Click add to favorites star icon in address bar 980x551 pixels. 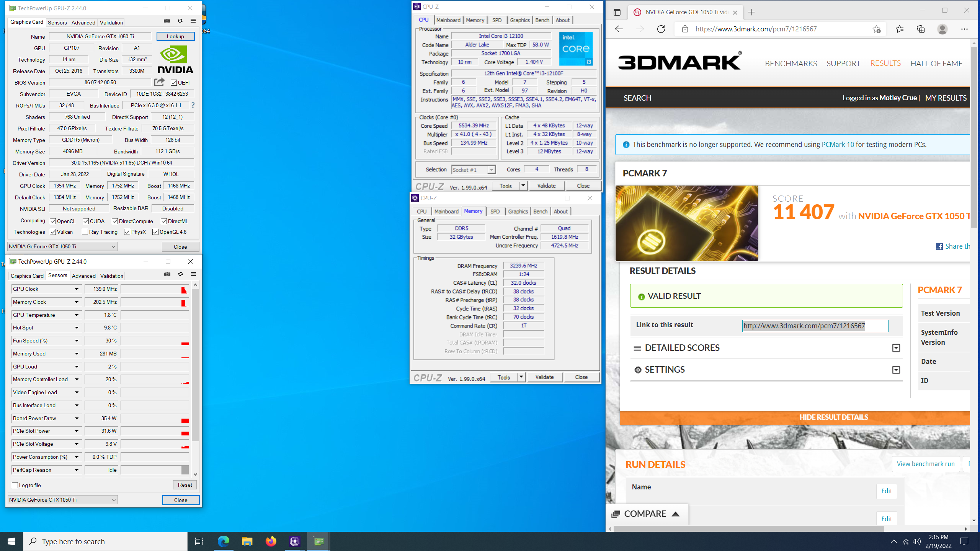point(876,29)
